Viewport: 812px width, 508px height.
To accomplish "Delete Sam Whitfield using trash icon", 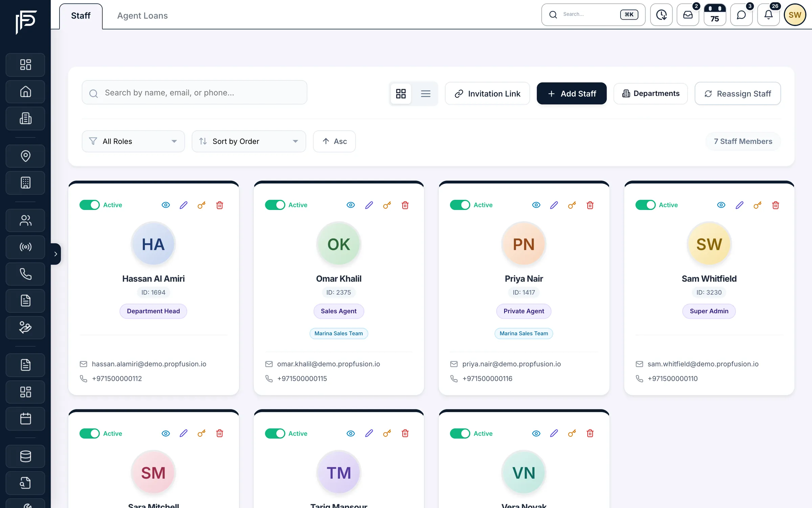I will click(x=775, y=205).
